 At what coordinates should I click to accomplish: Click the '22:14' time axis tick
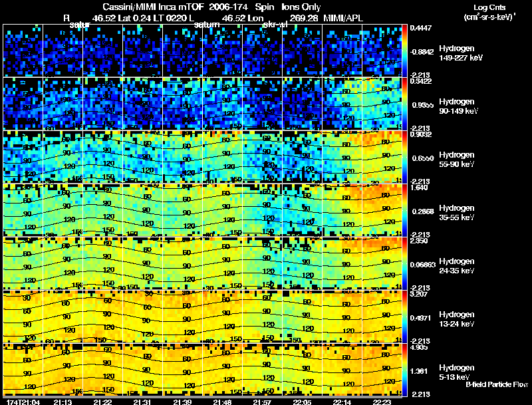point(342,402)
